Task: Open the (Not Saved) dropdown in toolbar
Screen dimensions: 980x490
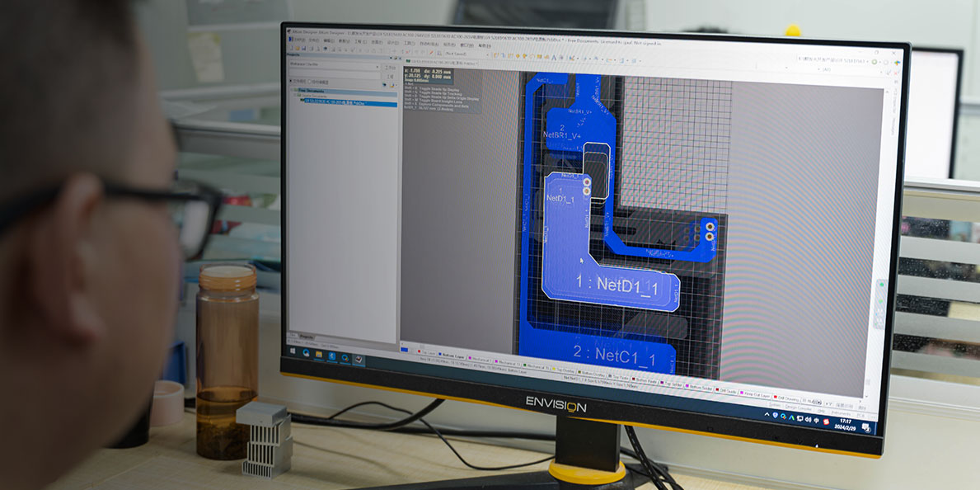Action: click(x=466, y=53)
